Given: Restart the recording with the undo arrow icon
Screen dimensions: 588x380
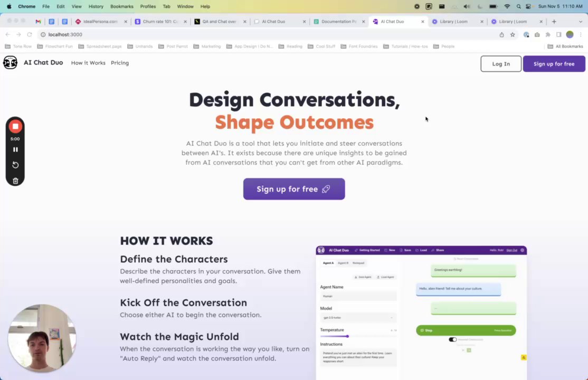Looking at the screenshot, I should point(15,165).
